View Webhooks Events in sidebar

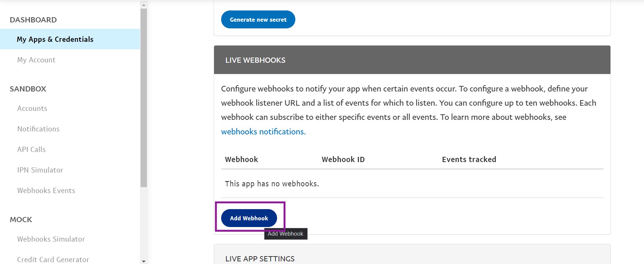pyautogui.click(x=46, y=190)
